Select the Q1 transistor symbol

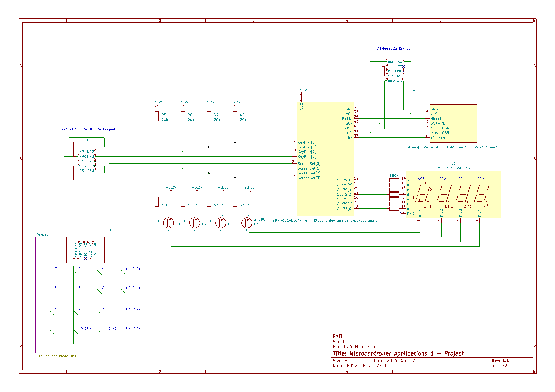[x=168, y=223]
